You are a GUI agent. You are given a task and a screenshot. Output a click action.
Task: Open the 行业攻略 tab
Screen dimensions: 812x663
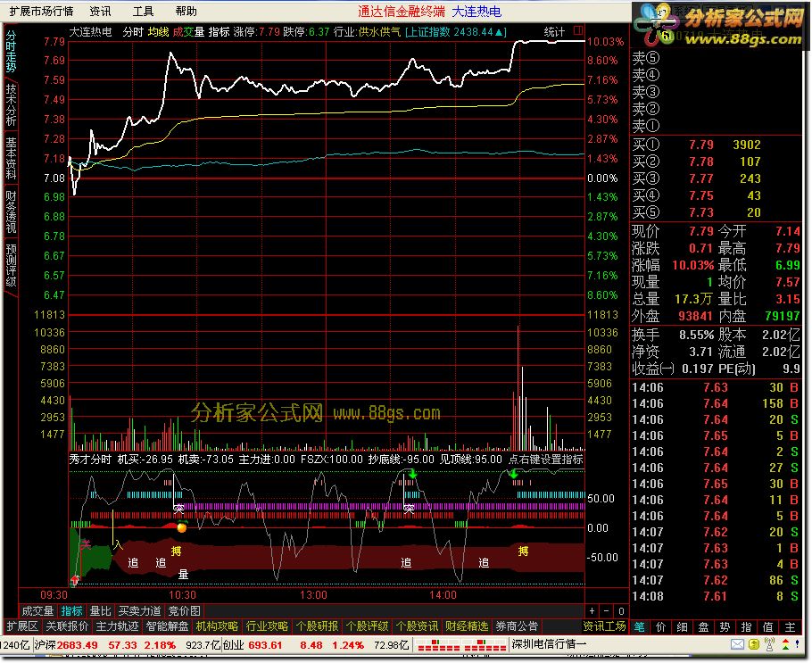tap(267, 626)
